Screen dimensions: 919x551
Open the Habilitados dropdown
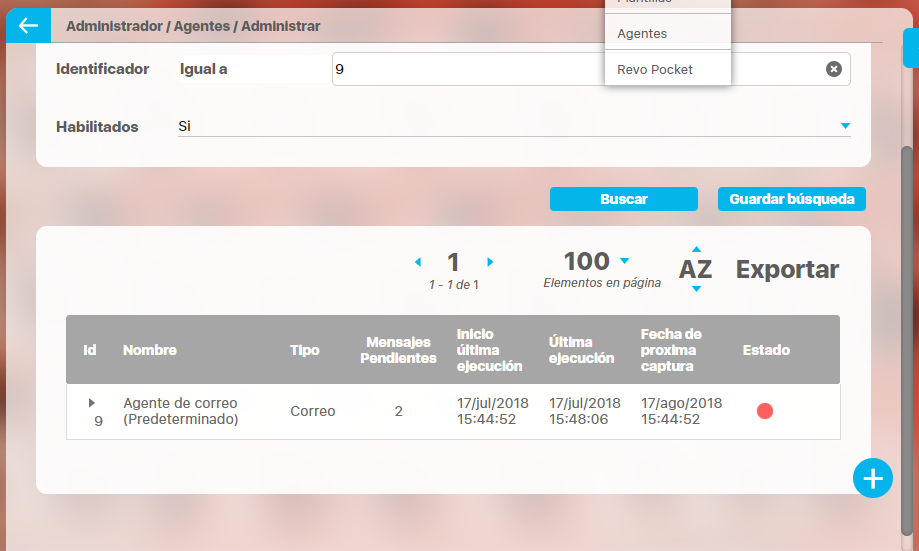(514, 126)
